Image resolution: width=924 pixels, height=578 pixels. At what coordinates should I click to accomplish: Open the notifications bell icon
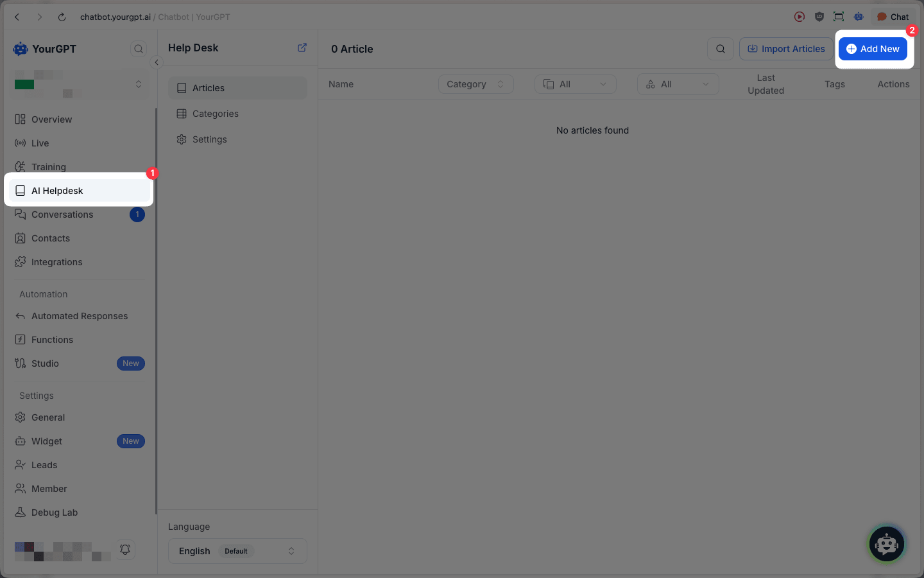[x=125, y=549]
